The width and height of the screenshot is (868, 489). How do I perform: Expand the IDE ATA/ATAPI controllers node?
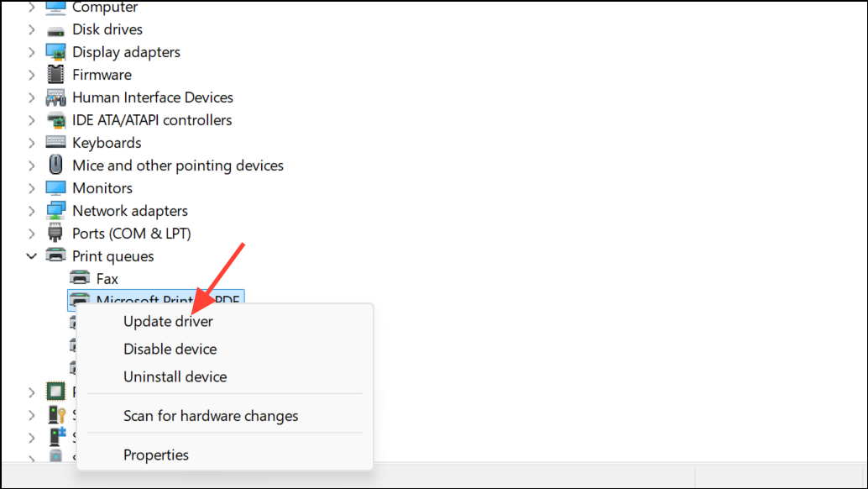[x=32, y=120]
